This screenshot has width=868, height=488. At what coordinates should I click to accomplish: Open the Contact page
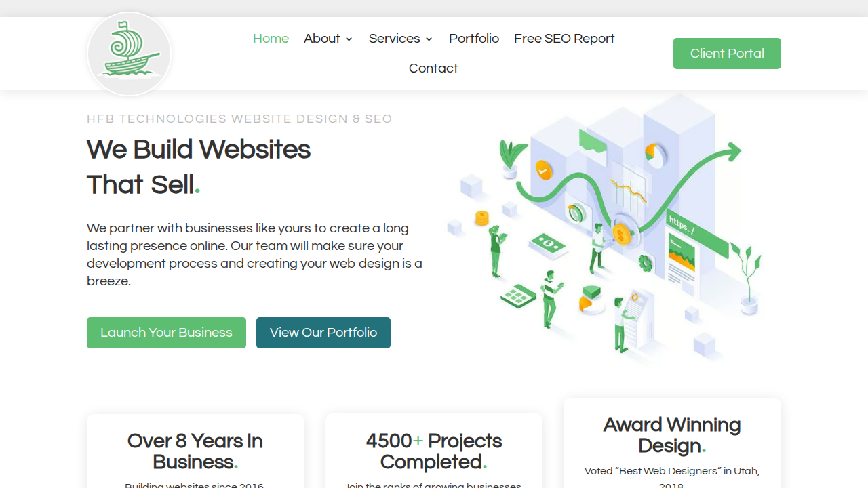(x=433, y=68)
